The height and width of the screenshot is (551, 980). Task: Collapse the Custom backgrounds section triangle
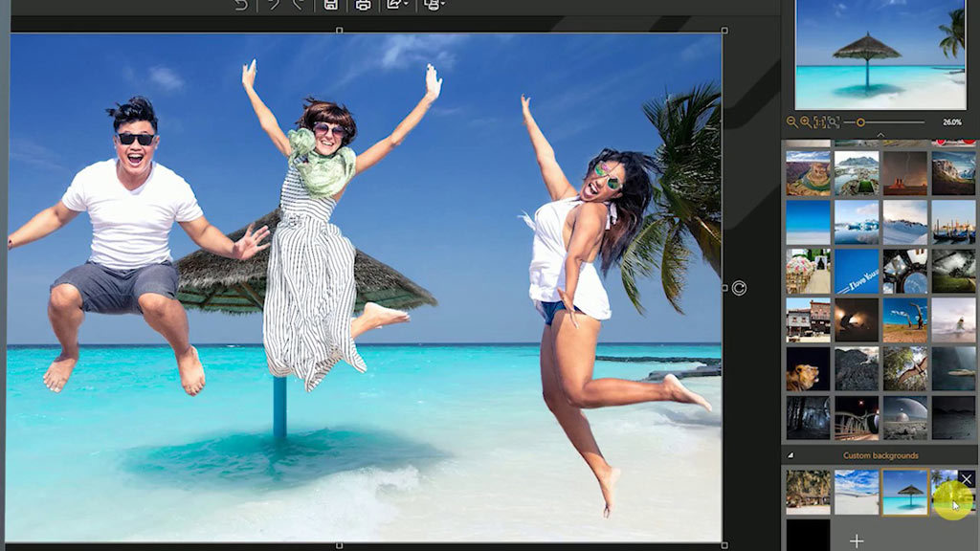(x=791, y=455)
